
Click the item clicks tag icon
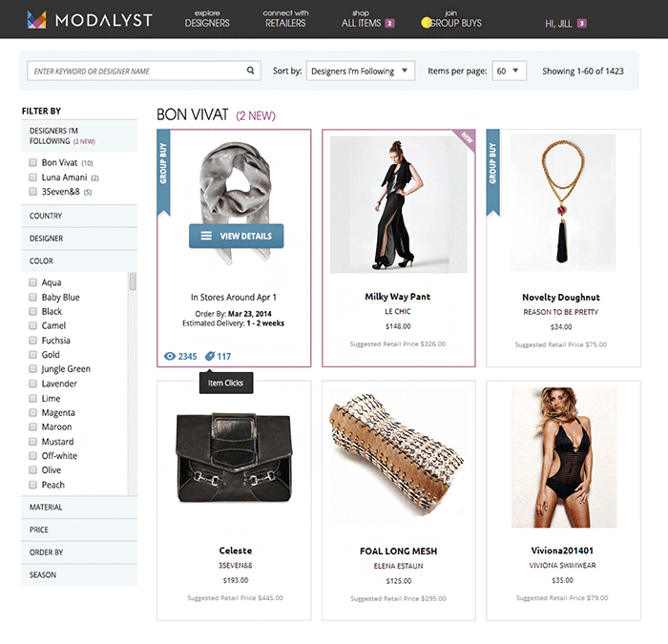click(210, 356)
